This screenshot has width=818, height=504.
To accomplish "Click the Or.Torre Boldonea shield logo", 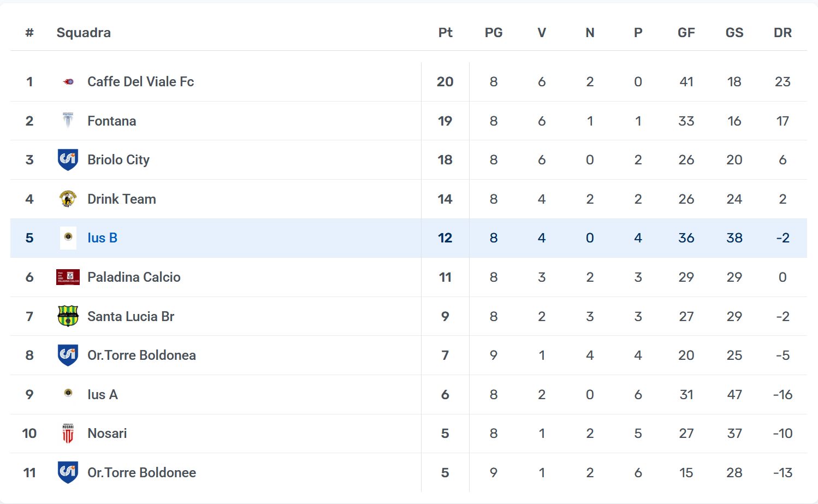I will coord(68,355).
